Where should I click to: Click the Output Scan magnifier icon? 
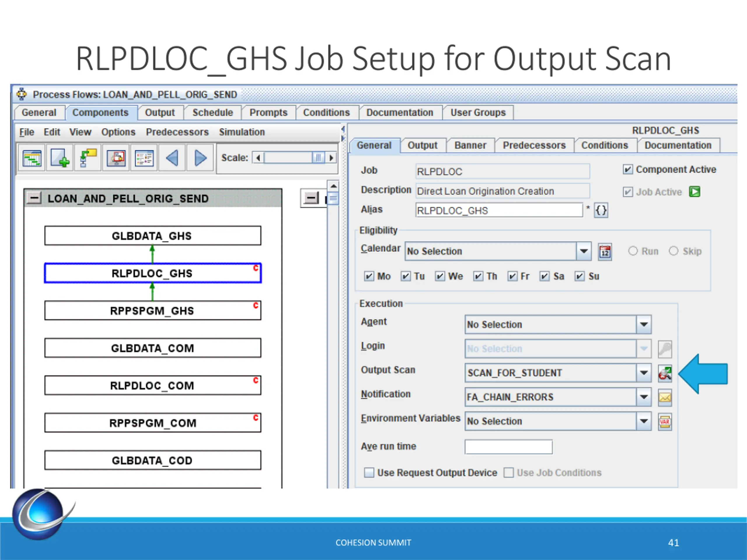pos(665,373)
